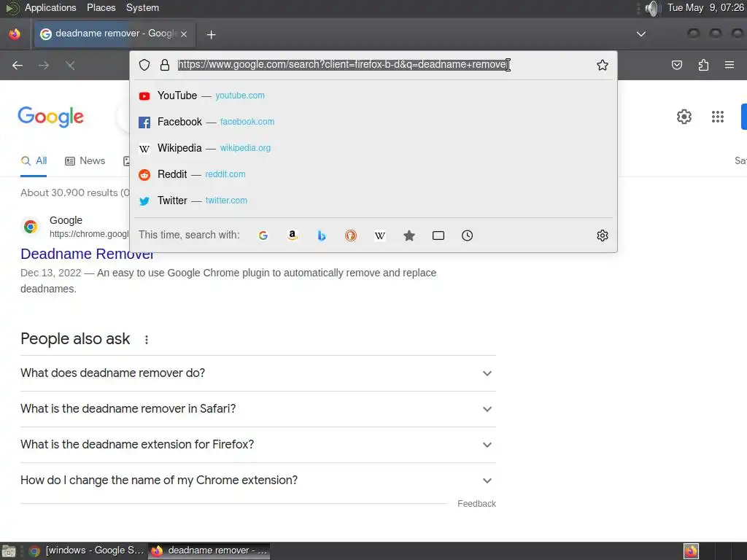This screenshot has height=560, width=747.
Task: Switch to Chrome windows Google Search window
Action: (x=86, y=551)
